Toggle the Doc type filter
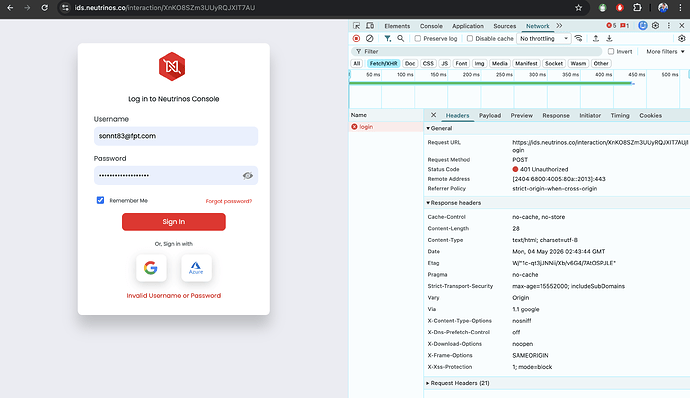The width and height of the screenshot is (690, 398). pyautogui.click(x=410, y=63)
